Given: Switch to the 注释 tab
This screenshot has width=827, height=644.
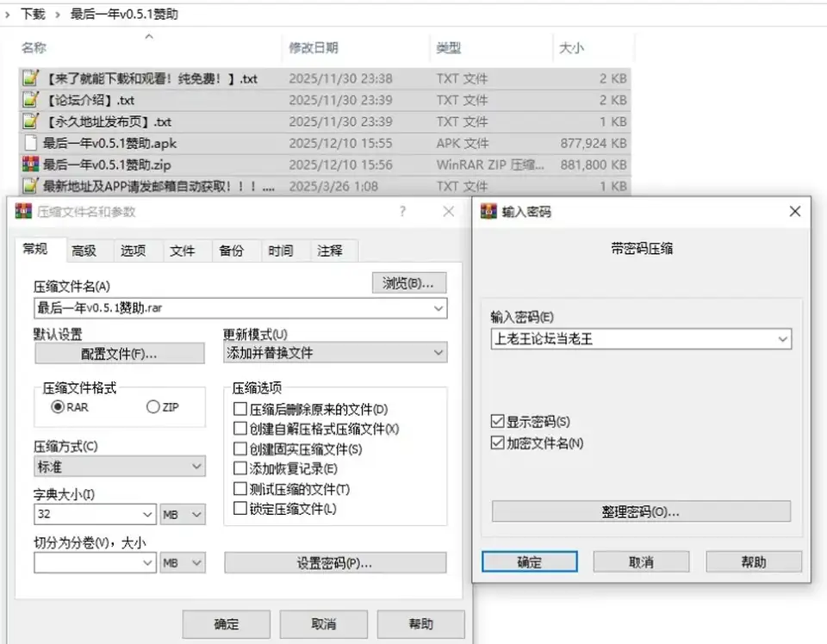Looking at the screenshot, I should [330, 251].
